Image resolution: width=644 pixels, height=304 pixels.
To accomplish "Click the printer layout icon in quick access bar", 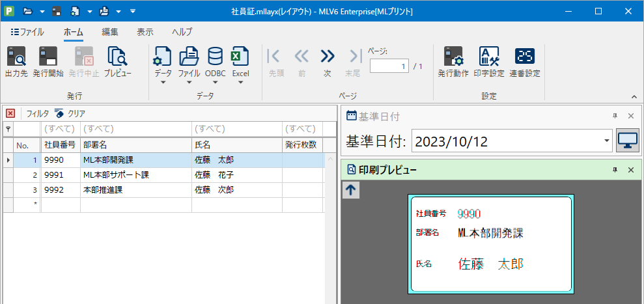I will click(x=56, y=11).
